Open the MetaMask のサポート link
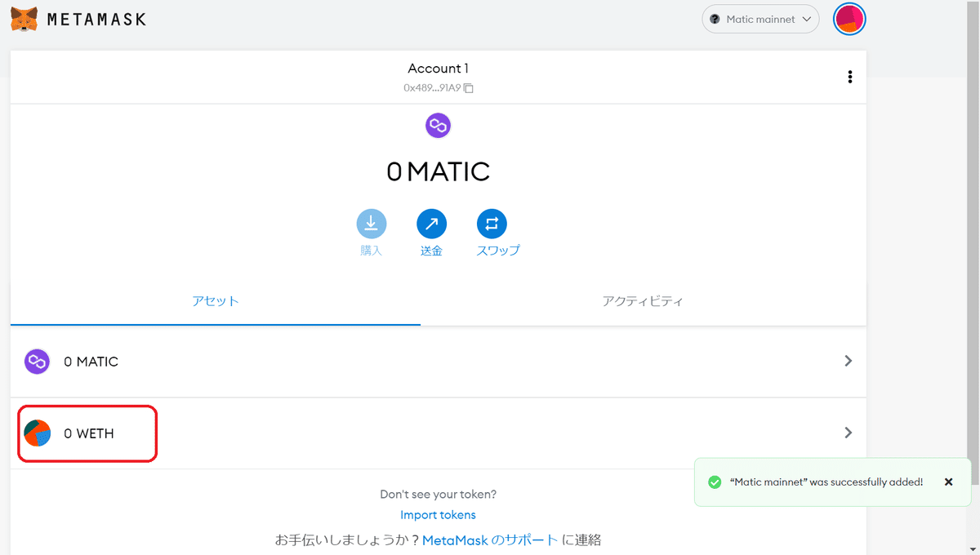The height and width of the screenshot is (555, 980). pos(490,540)
